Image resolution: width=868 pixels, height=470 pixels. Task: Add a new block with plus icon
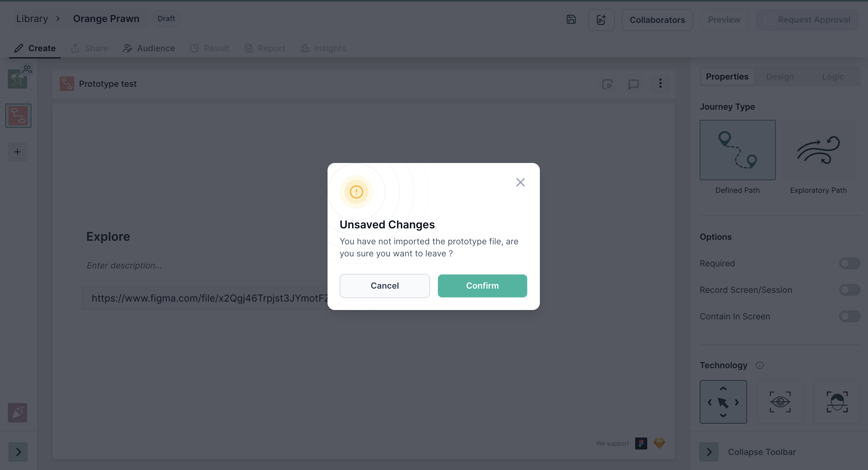(17, 152)
